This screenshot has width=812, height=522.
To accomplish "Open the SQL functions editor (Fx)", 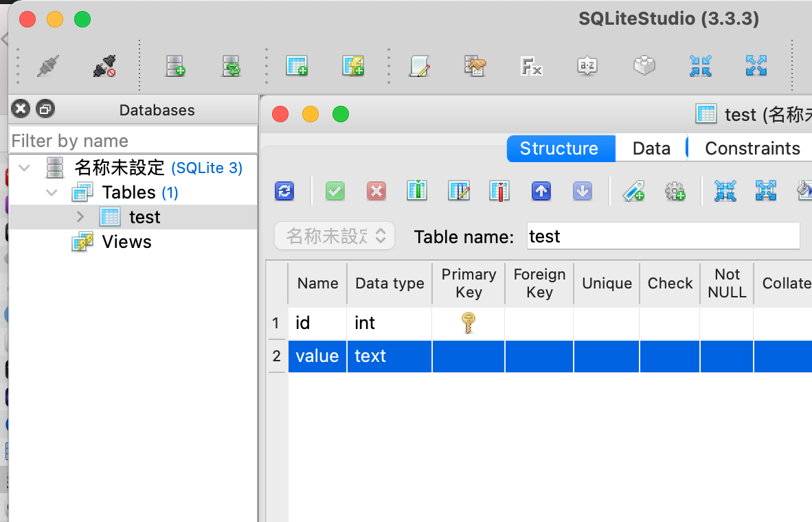I will point(531,67).
